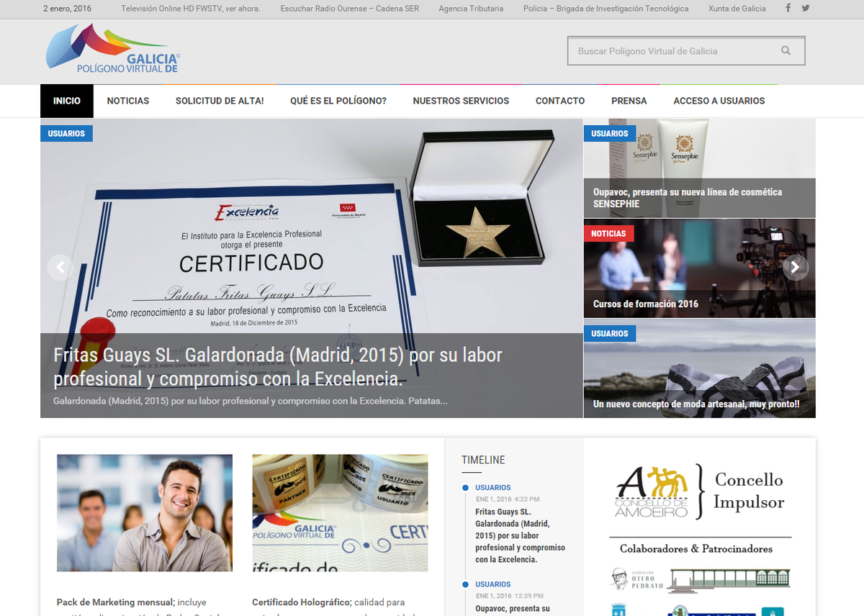Click USUARIOS tag on moda artesanal card

point(610,334)
